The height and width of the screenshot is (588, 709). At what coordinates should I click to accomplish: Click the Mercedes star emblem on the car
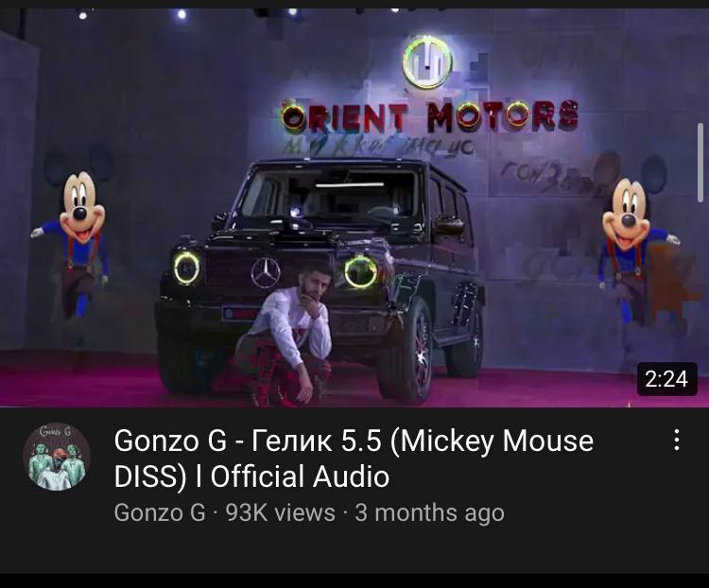(266, 272)
